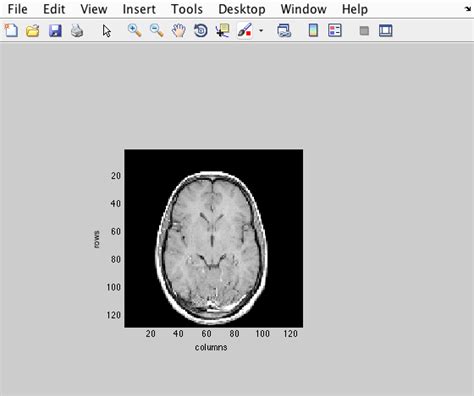The width and height of the screenshot is (474, 396).
Task: Click y-axis tick label 40
Action: [116, 203]
